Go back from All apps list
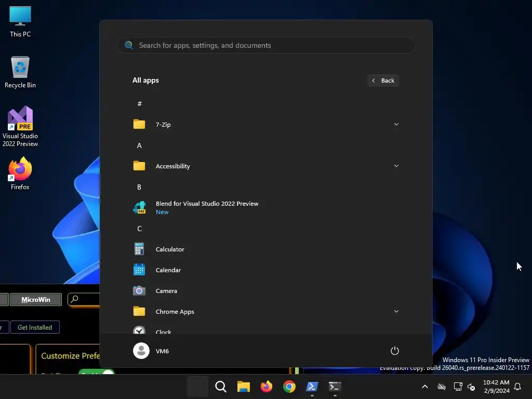532x399 pixels. [383, 81]
